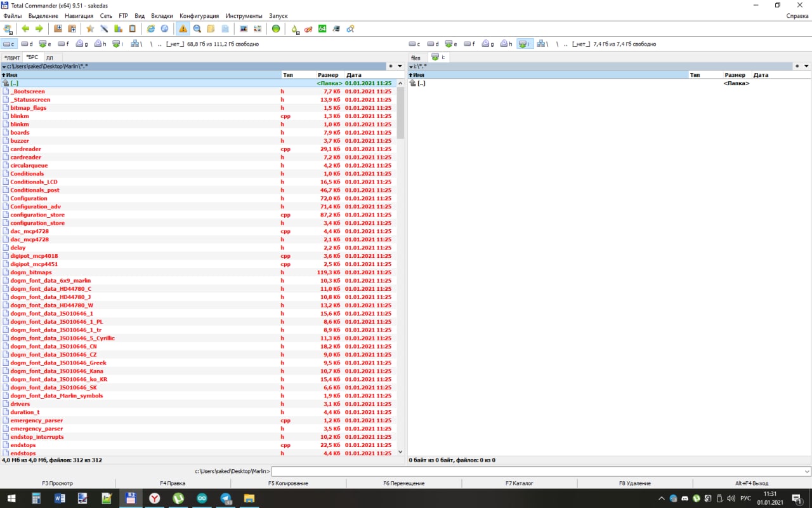
Task: Click the computer monitor toolbar icon
Action: click(336, 29)
